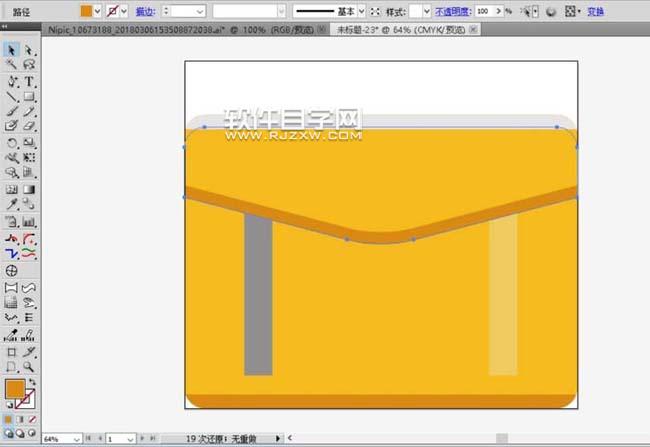Click the fill color swatch in toolbox
Screen dimensions: 650x447
[15, 389]
